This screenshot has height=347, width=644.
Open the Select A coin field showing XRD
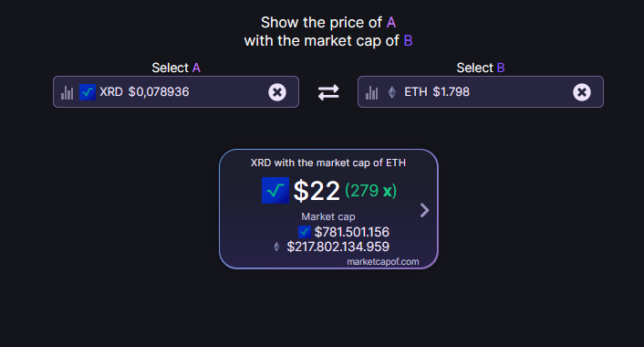click(176, 91)
